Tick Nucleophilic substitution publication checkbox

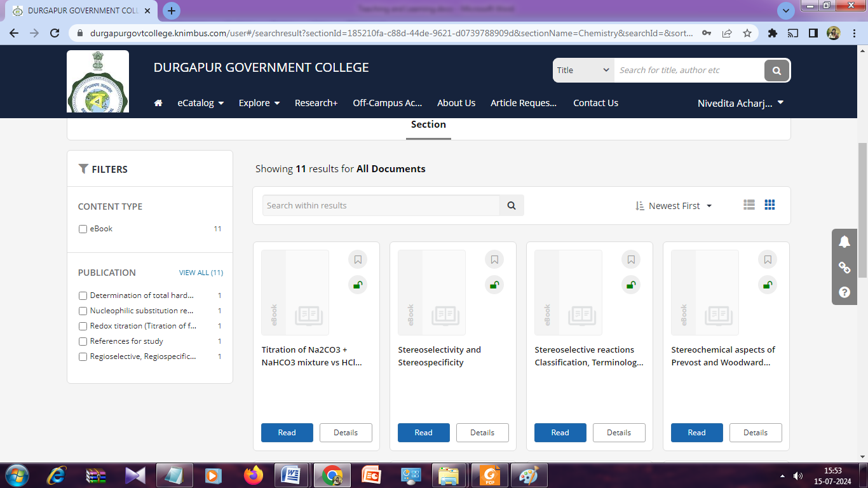83,311
